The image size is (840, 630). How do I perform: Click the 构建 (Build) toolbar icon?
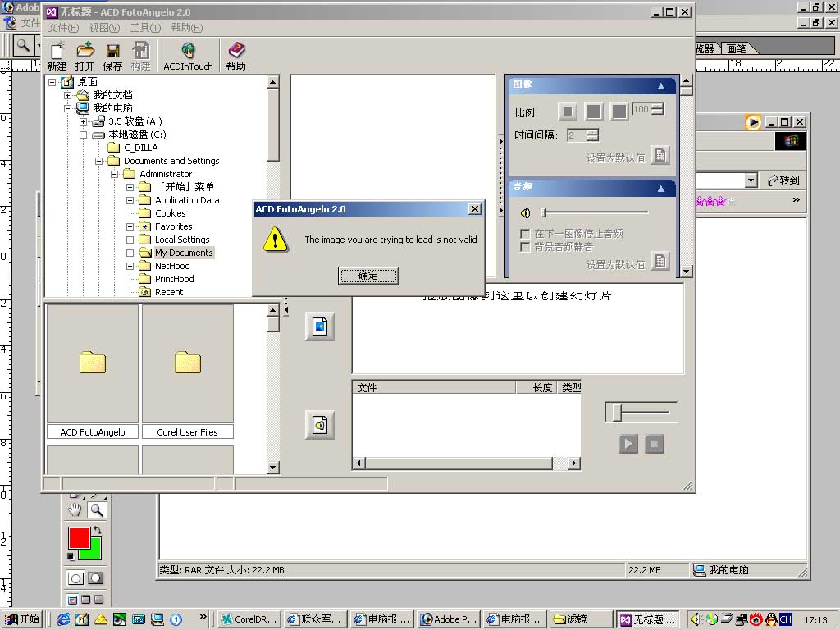(140, 56)
